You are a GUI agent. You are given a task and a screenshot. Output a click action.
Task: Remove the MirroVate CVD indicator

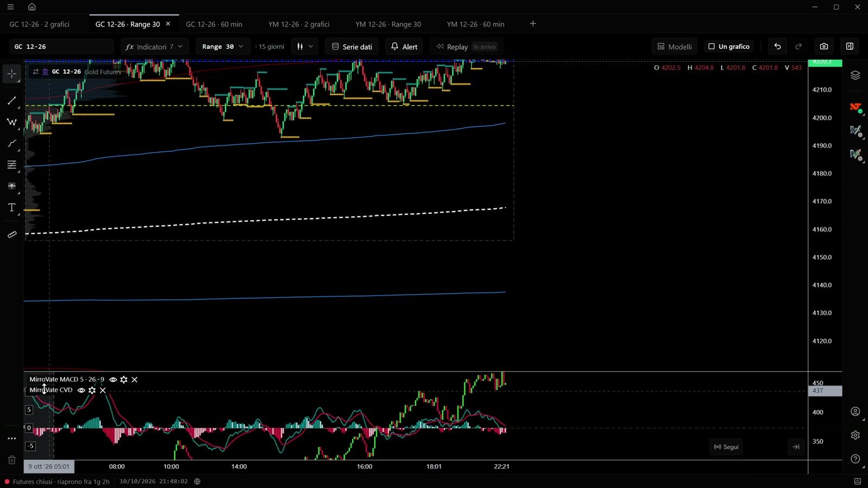point(103,390)
